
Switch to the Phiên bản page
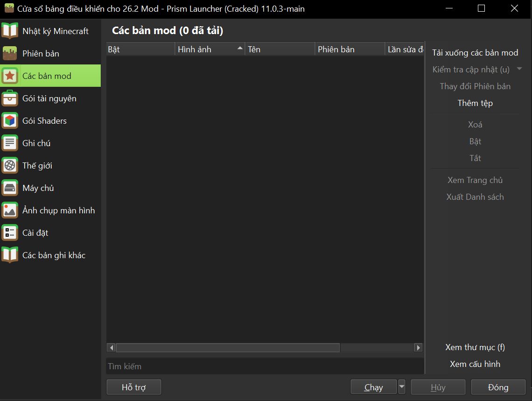click(x=50, y=53)
